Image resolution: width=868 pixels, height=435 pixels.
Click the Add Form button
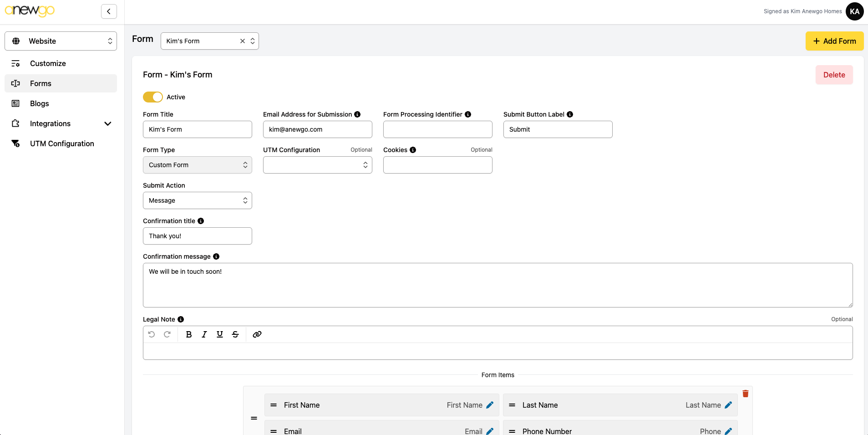click(x=834, y=41)
